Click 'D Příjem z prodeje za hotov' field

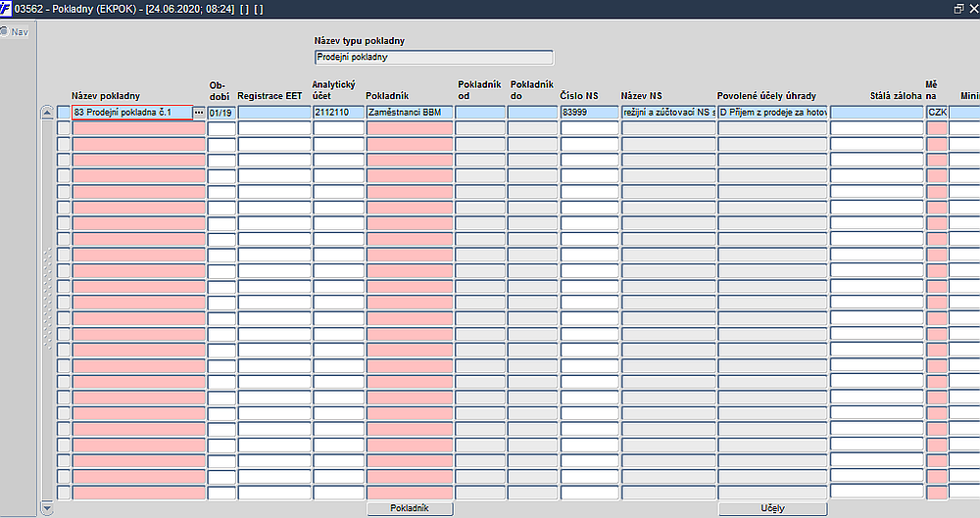click(772, 113)
